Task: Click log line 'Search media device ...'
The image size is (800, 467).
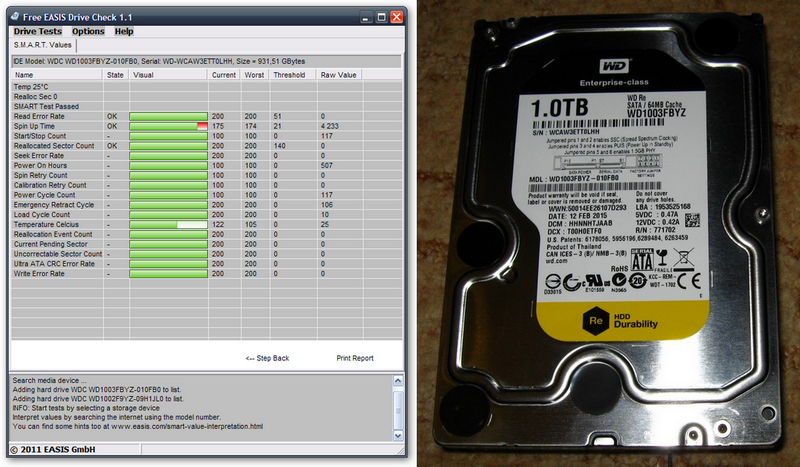Action: (x=49, y=381)
